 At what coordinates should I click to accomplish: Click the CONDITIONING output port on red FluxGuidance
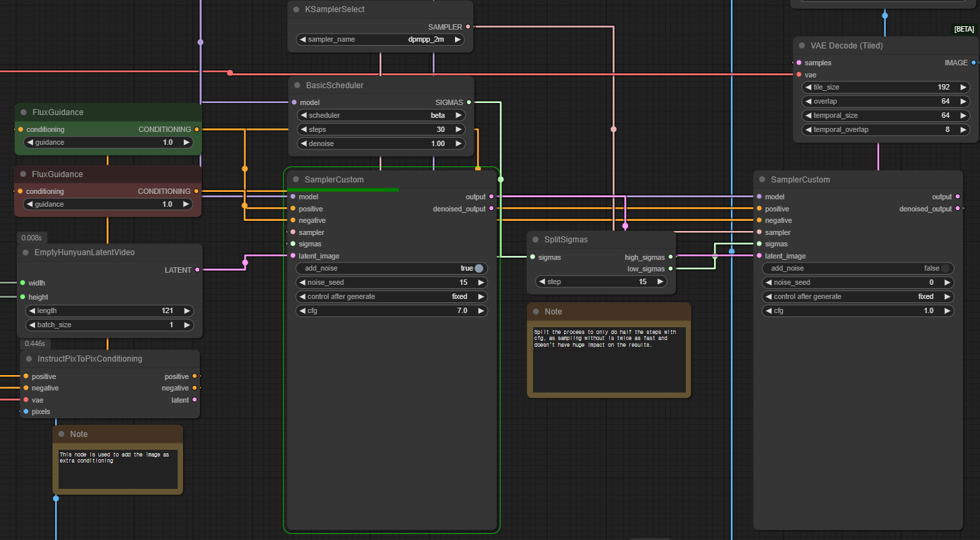coord(197,191)
